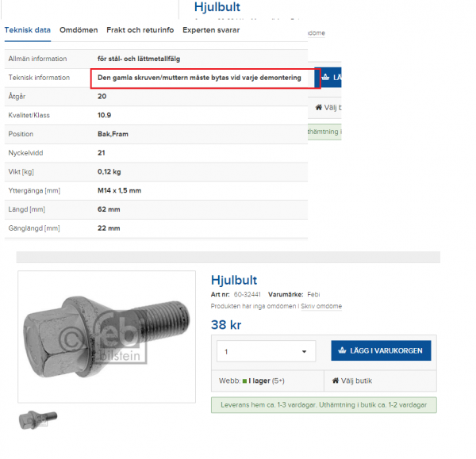Click the red-outlined Teknisk information text
This screenshot has width=476, height=459.
tap(199, 78)
